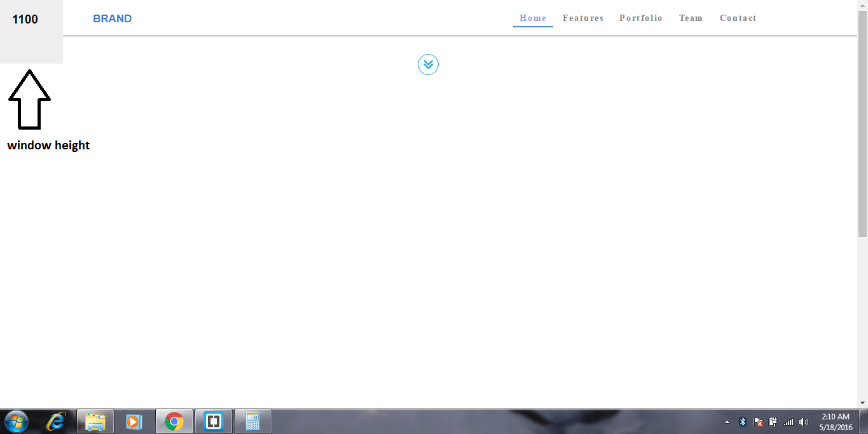
Task: Open network signal tray icon
Action: [789, 422]
